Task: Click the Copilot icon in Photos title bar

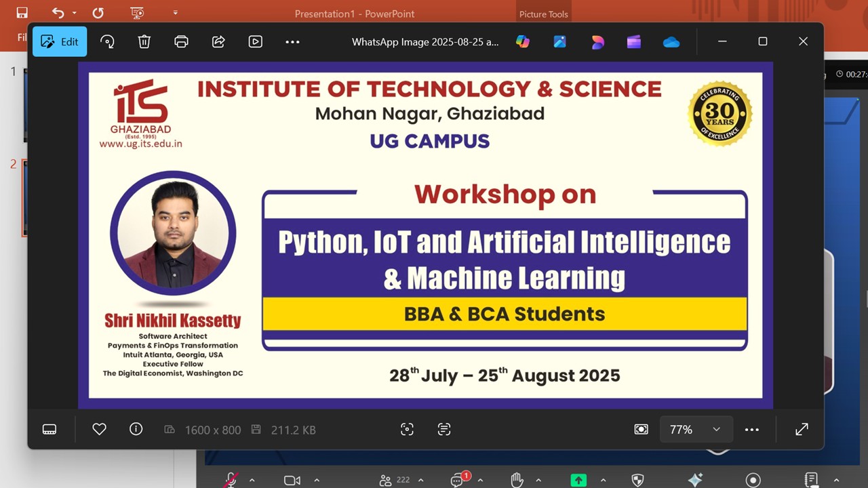Action: coord(522,41)
